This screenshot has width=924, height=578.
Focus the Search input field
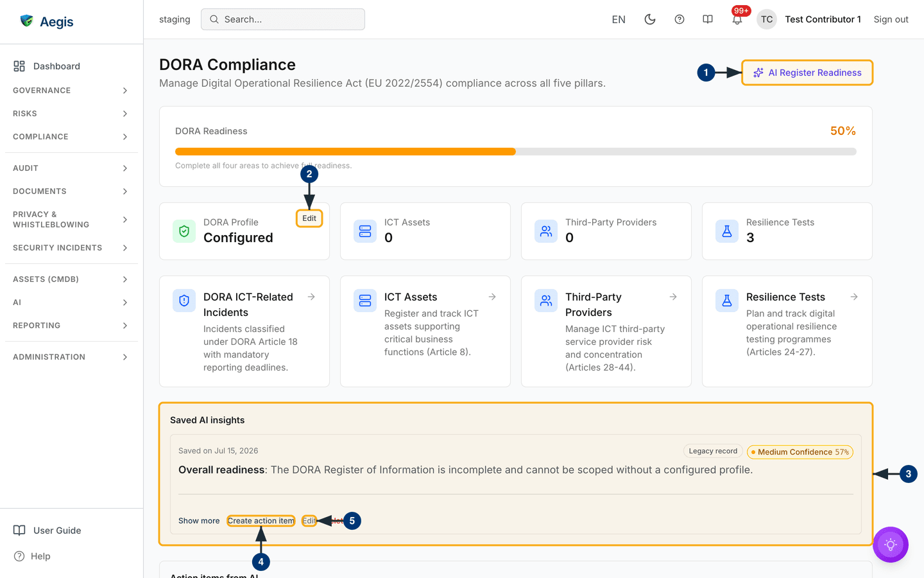click(283, 19)
